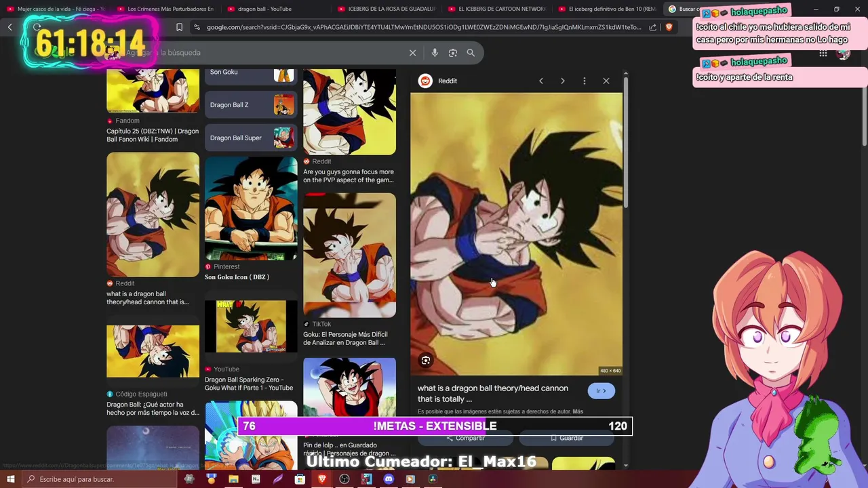
Task: Open Brave Shields icon in the address bar
Action: point(669,27)
